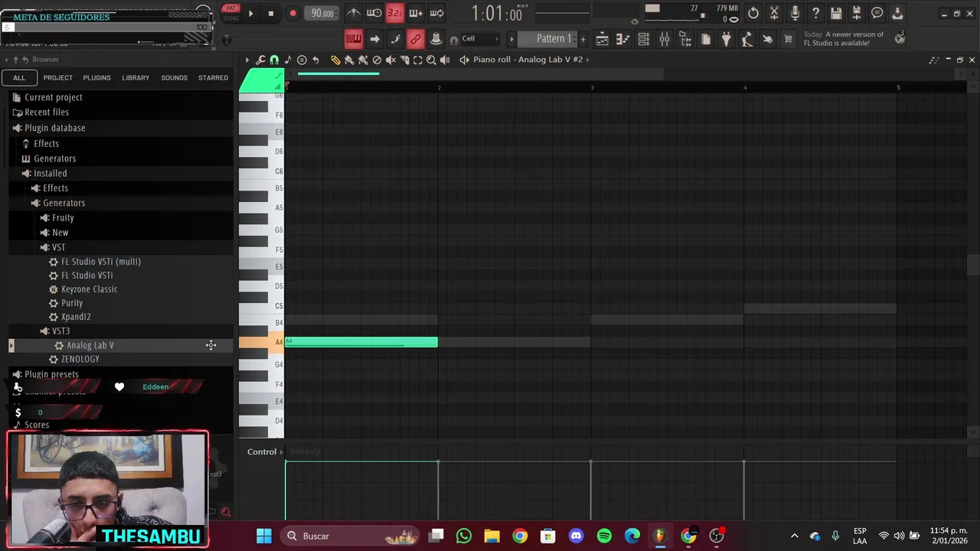Switch to the STARRED browser tab

tap(213, 77)
